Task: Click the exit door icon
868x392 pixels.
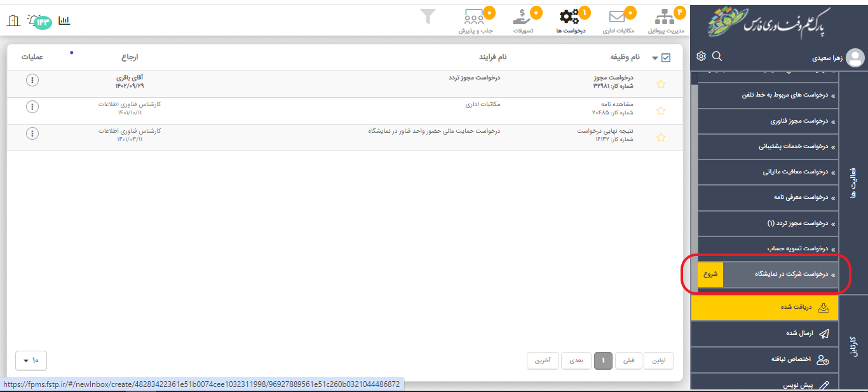Action: coord(13,20)
